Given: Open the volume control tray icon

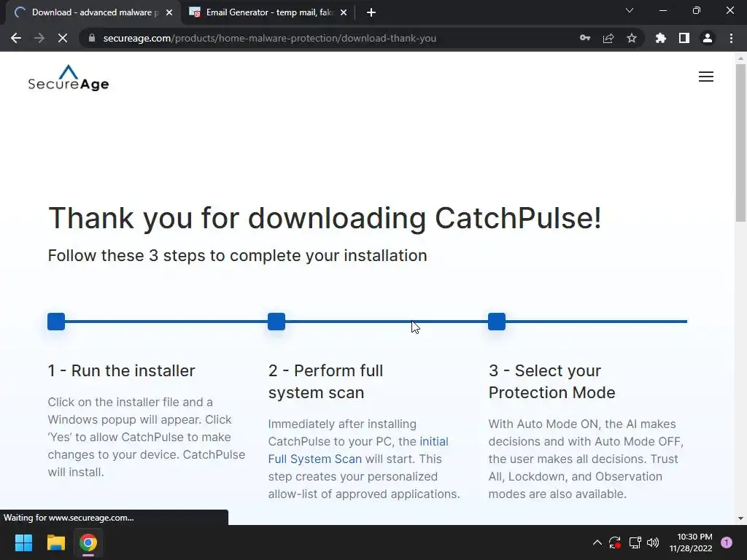Looking at the screenshot, I should click(x=653, y=542).
